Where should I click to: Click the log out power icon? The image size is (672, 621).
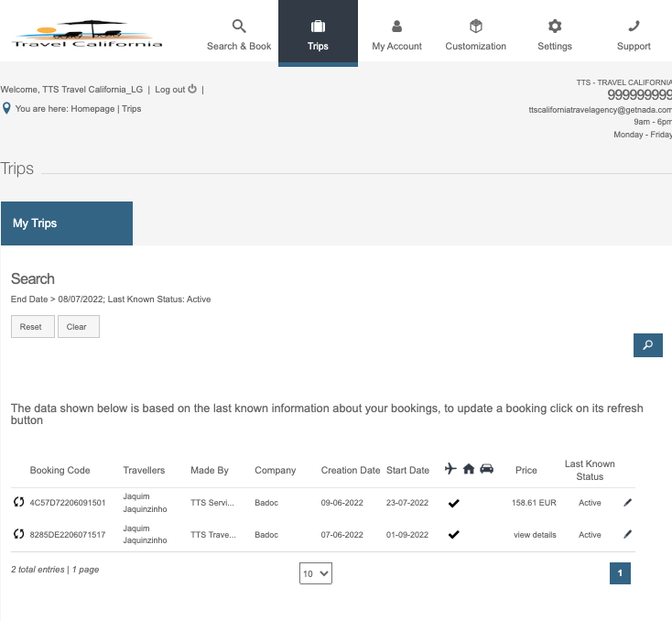point(192,89)
